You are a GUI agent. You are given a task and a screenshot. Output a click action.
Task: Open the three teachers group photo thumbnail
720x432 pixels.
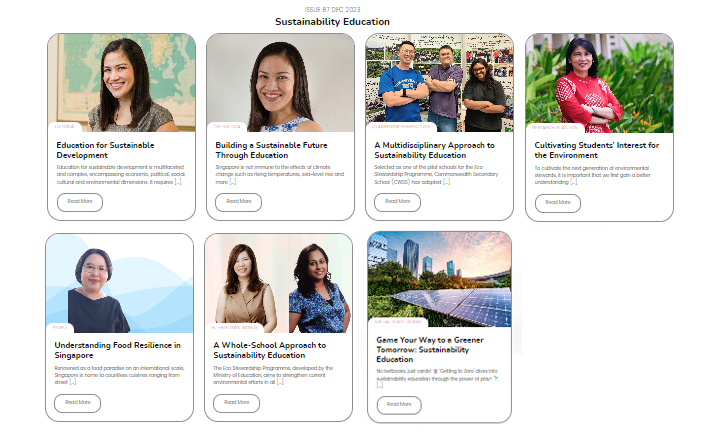(439, 81)
